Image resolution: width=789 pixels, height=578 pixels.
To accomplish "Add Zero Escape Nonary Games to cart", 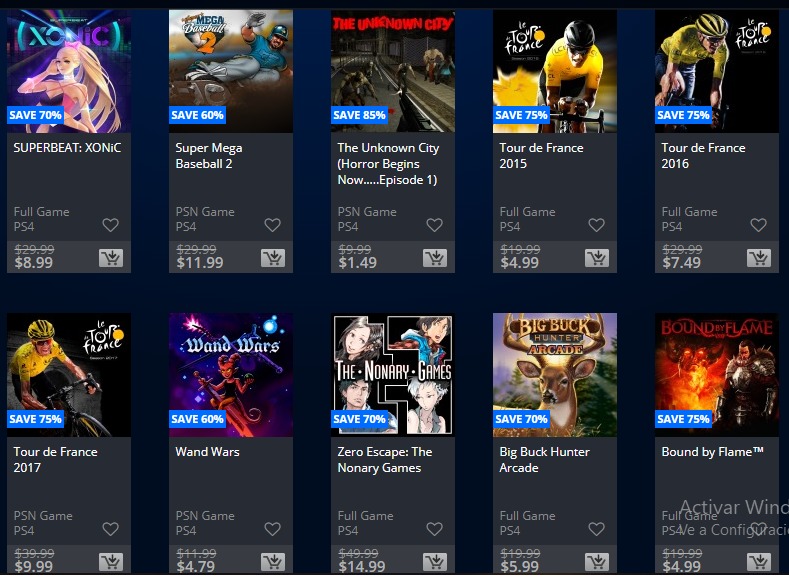I will pyautogui.click(x=435, y=562).
